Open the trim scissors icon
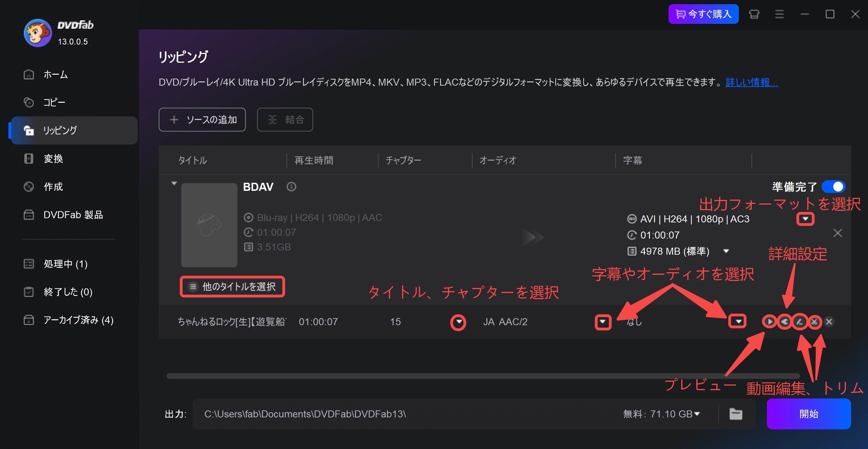The height and width of the screenshot is (449, 868). pos(815,322)
